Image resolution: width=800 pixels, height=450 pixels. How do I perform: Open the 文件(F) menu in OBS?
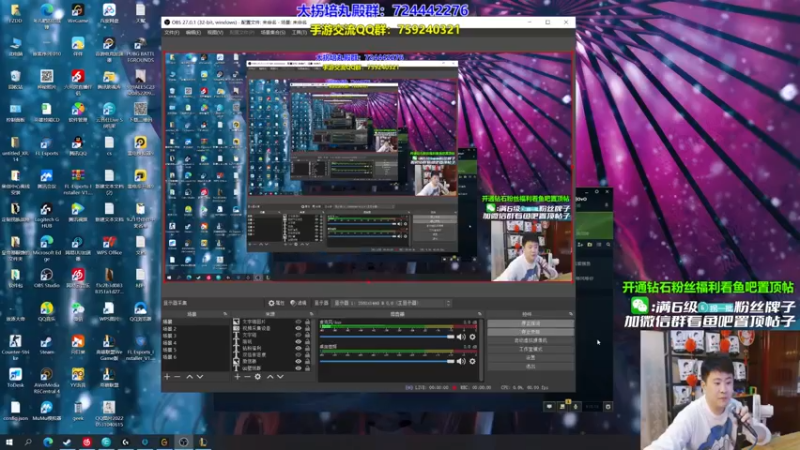[171, 33]
